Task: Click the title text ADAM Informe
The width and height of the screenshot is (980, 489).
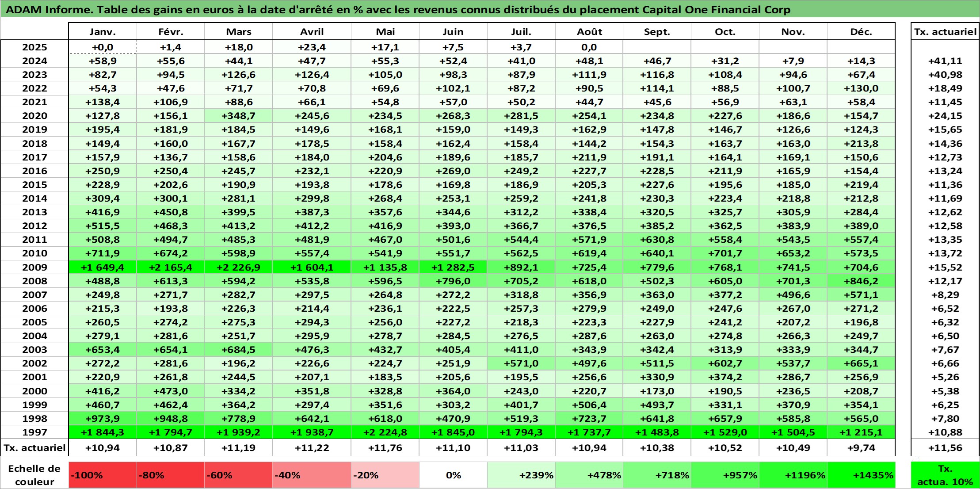Action: (x=50, y=10)
